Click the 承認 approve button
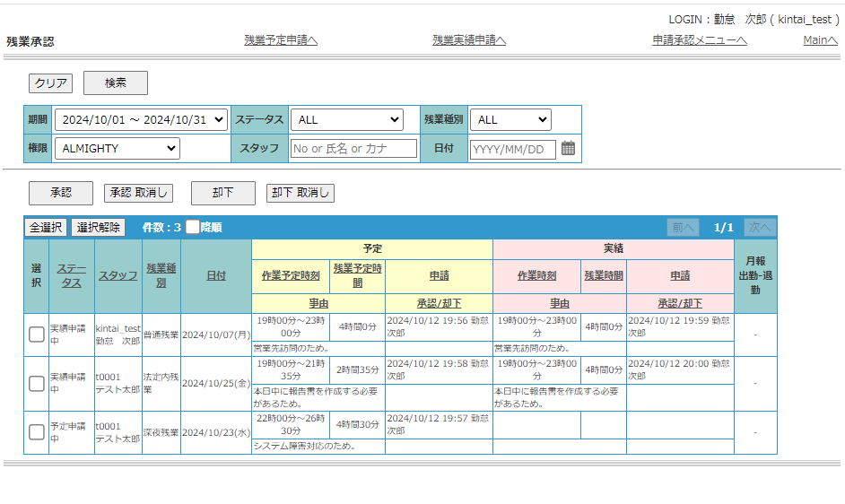 click(61, 193)
